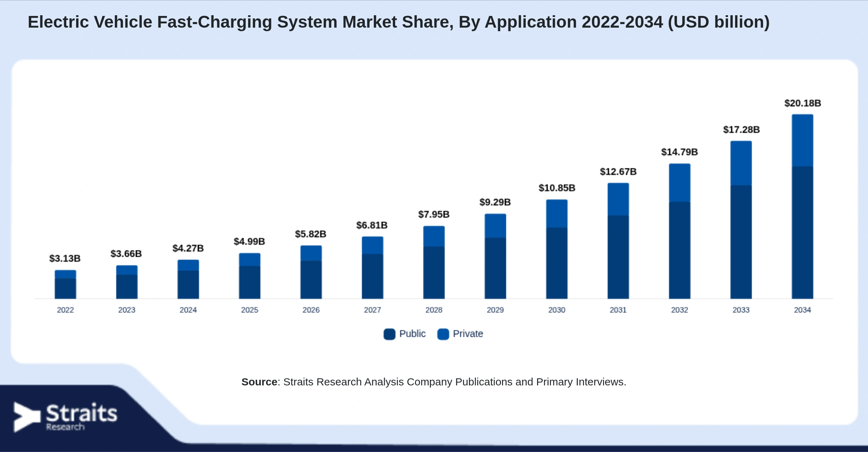This screenshot has width=868, height=452.
Task: Click the $3.13B value label
Action: (x=65, y=259)
